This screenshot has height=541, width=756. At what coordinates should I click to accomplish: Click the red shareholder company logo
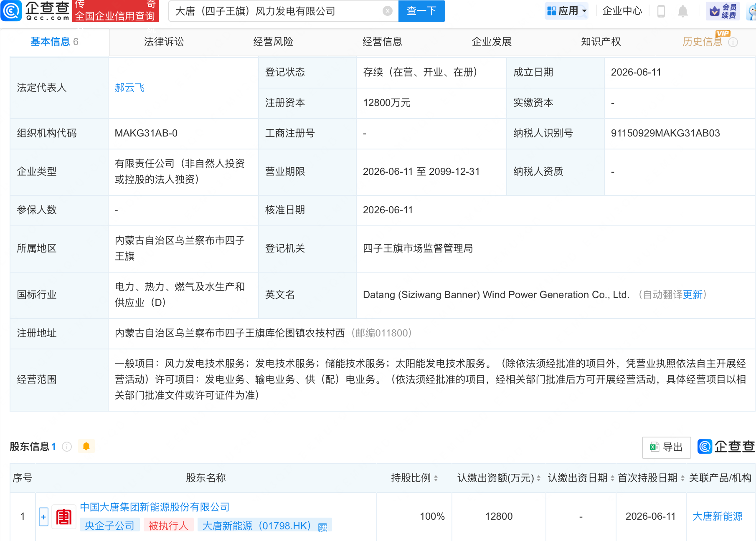pyautogui.click(x=63, y=517)
